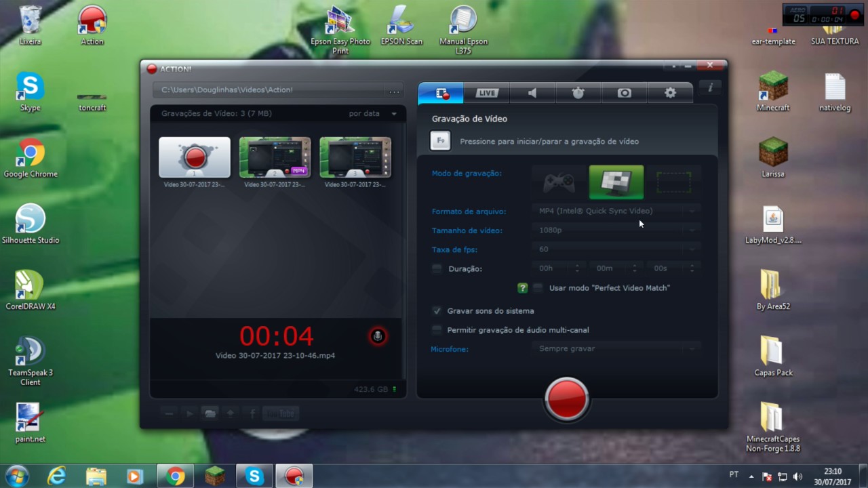868x488 pixels.
Task: Open the By Area52 folder
Action: pos(773,290)
